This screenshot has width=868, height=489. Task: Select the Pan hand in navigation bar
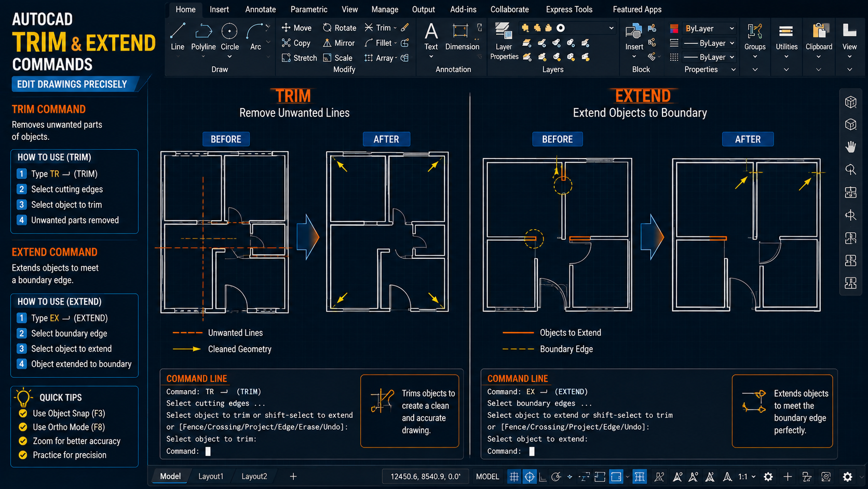(850, 147)
